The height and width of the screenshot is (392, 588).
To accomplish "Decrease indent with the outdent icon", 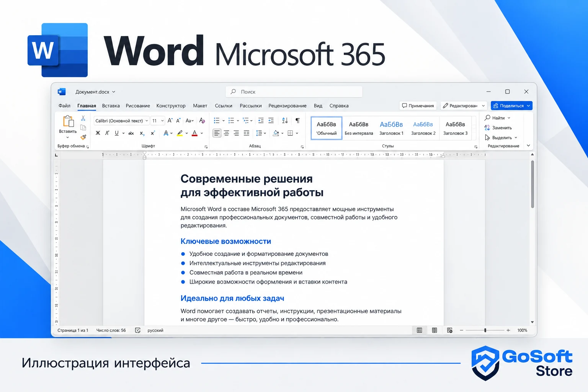I will click(261, 121).
